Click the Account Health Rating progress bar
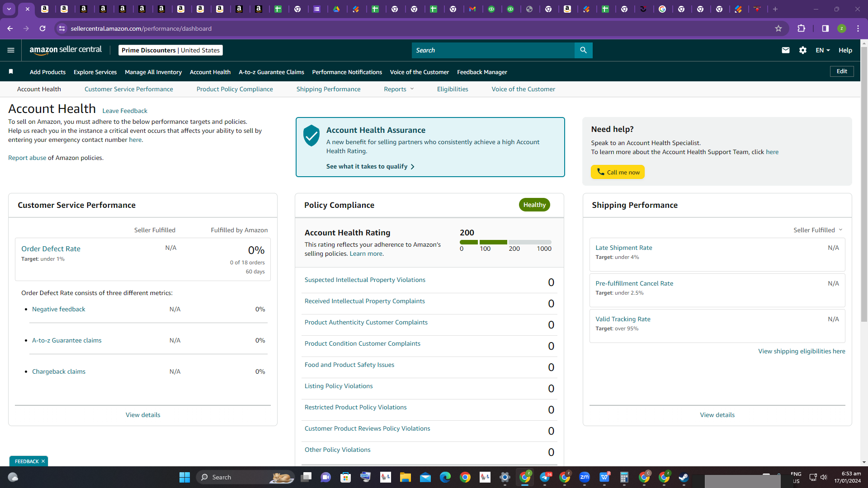This screenshot has width=868, height=488. [505, 242]
